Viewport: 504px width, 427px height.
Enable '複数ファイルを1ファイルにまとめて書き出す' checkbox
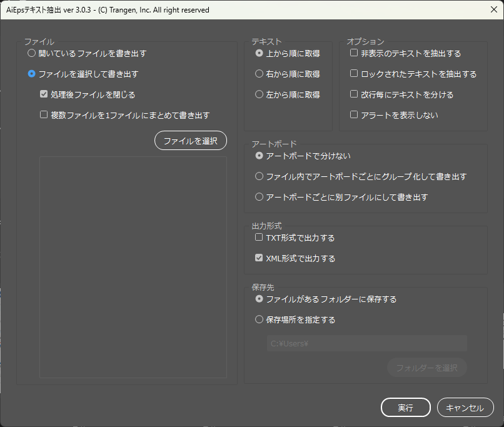click(x=44, y=114)
